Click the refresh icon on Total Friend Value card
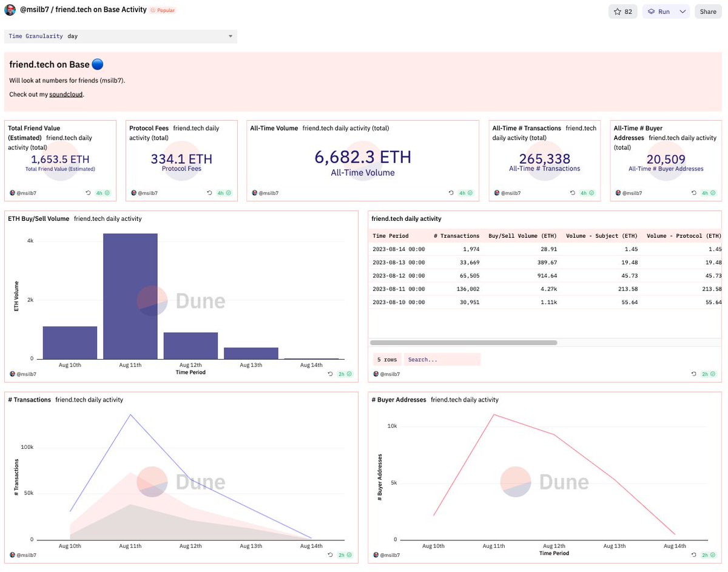Screen dimensions: 728x572 [88, 193]
